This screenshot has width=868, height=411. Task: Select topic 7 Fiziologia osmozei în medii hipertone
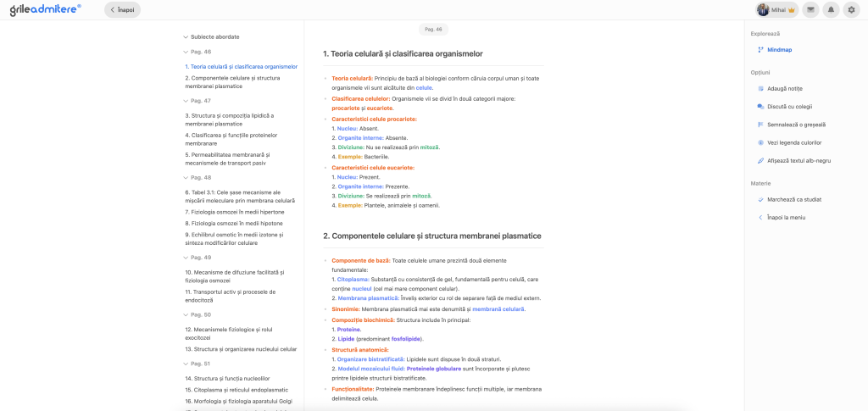235,212
